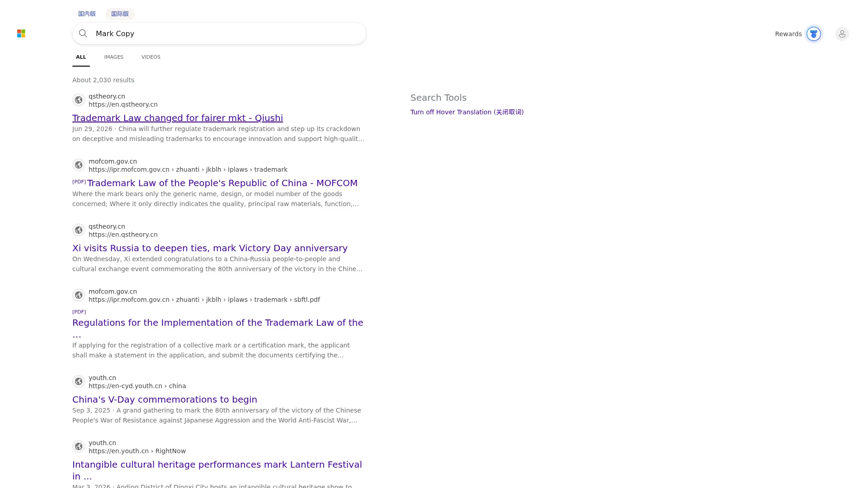Open Regulations for the Implementation of Trademark Law
This screenshot has height=488, width=868.
(218, 328)
